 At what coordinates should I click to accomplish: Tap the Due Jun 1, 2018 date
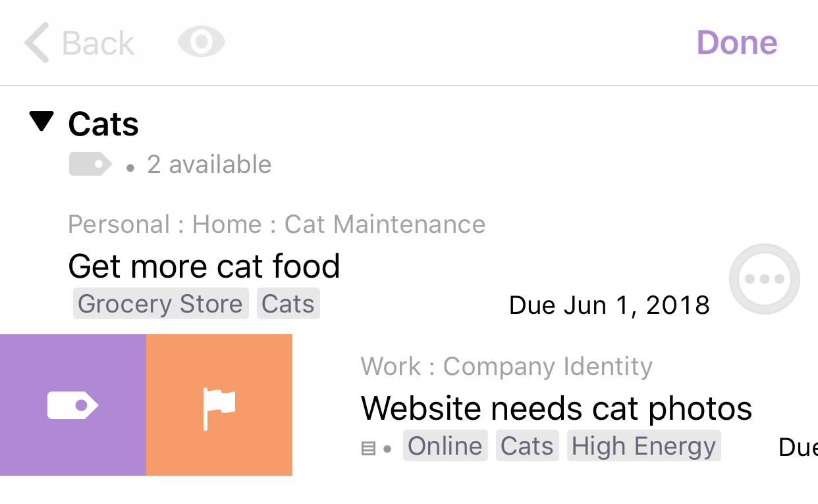610,305
